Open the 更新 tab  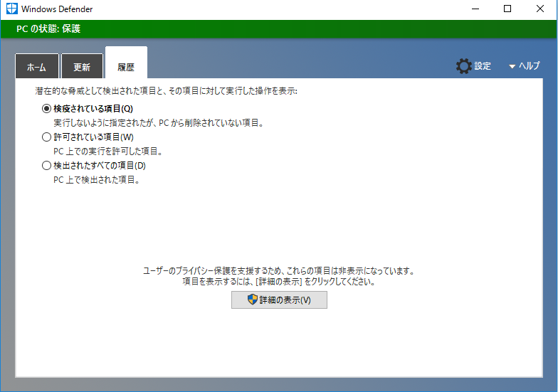[x=82, y=68]
